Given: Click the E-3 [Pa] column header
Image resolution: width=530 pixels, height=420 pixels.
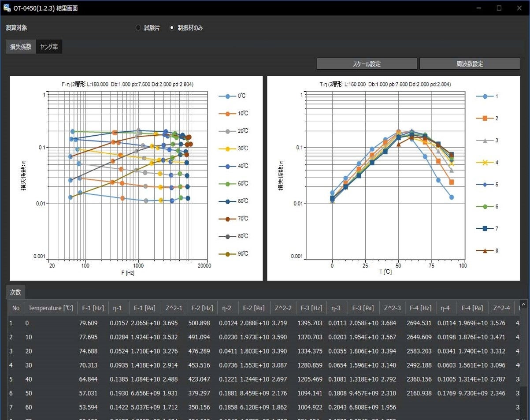Looking at the screenshot, I should 363,308.
